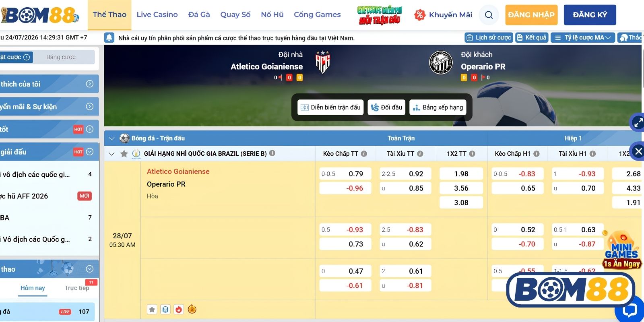Click the star icon below match rows
Image resolution: width=644 pixels, height=322 pixels.
(x=152, y=310)
